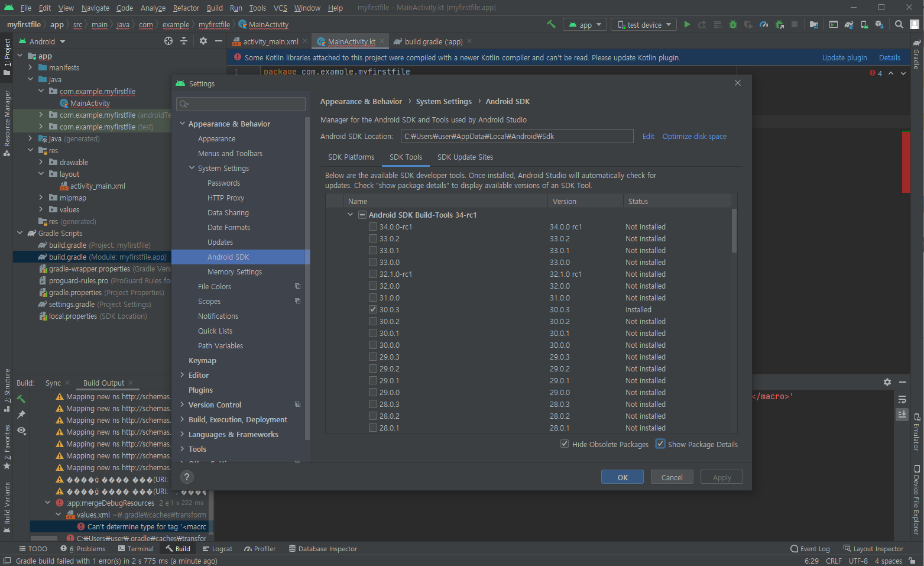Open SDK Manager cube icon
Viewport: 924px width, 566px height.
pos(880,24)
